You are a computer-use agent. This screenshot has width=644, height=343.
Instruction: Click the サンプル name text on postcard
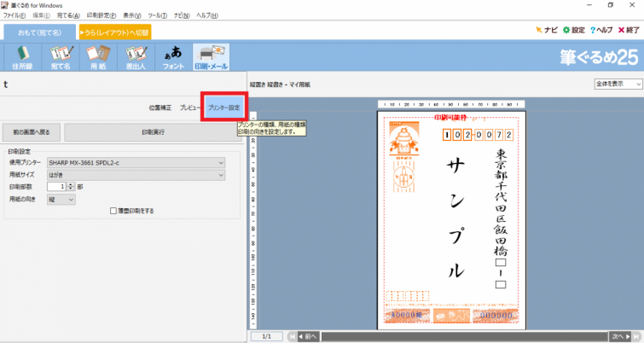coord(456,218)
